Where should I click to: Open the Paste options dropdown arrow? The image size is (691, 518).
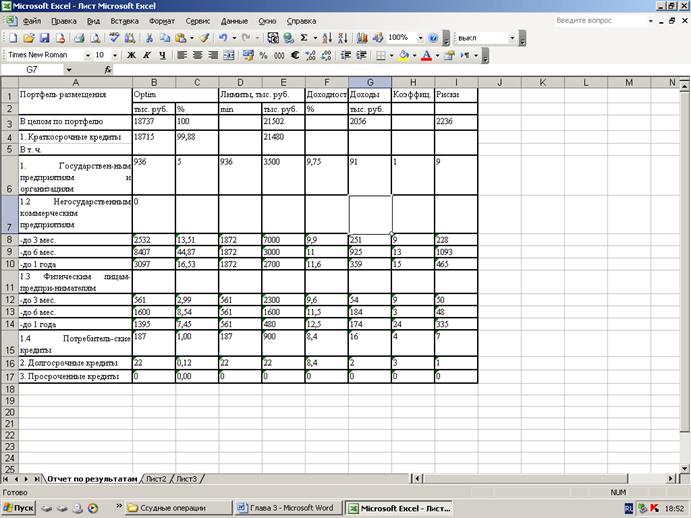coord(191,38)
